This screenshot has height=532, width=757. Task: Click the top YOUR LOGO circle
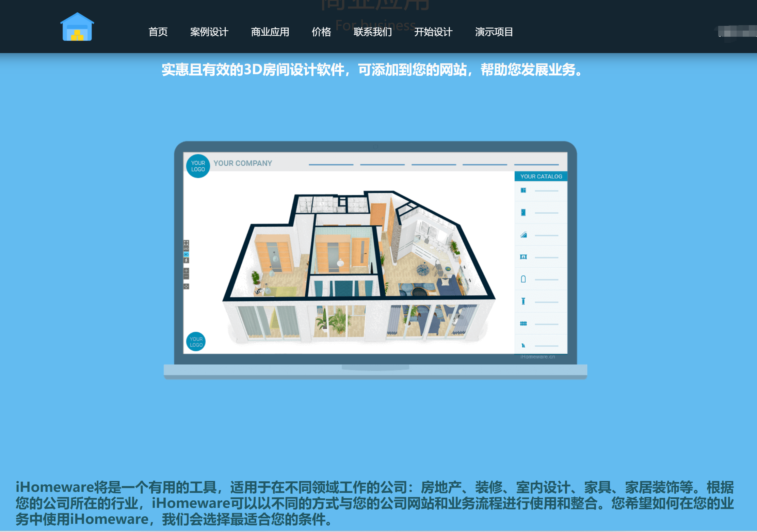point(198,166)
